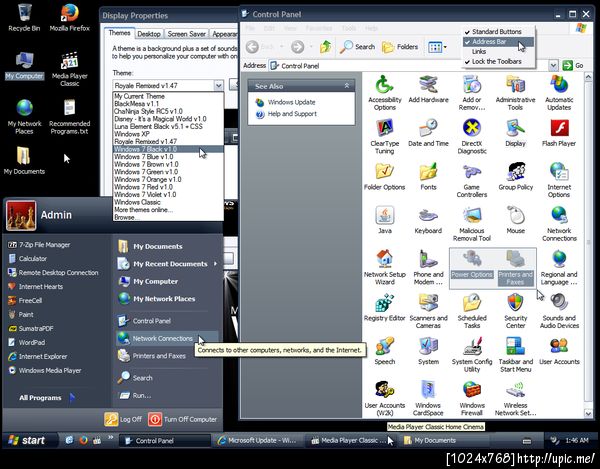Open Accessibility Options in Control Panel
Image resolution: width=600 pixels, height=469 pixels.
(x=385, y=93)
